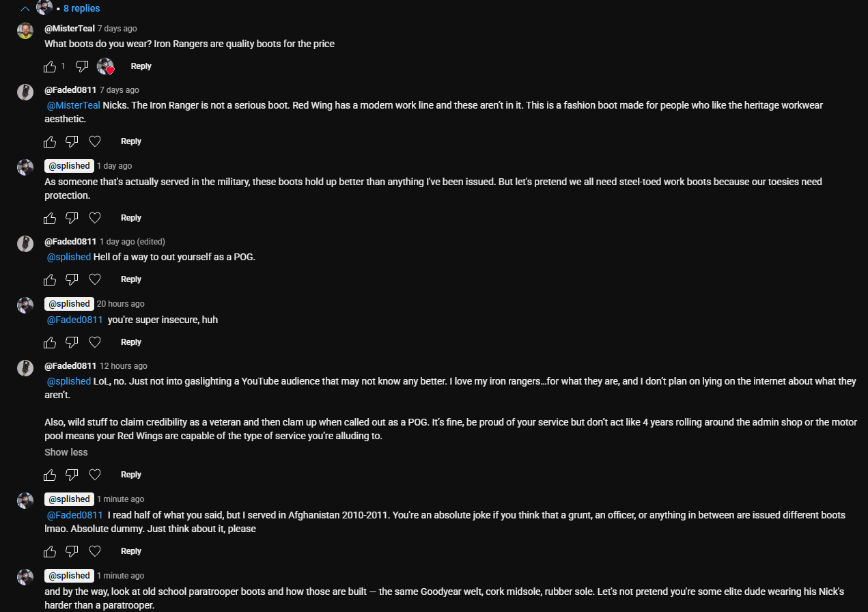Dislike Faded0811's 12 hours ago comment
Screen dimensions: 868x612
(x=72, y=475)
